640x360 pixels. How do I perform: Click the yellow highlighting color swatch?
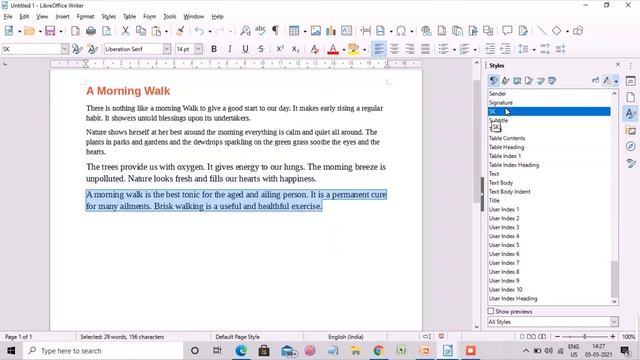354,49
